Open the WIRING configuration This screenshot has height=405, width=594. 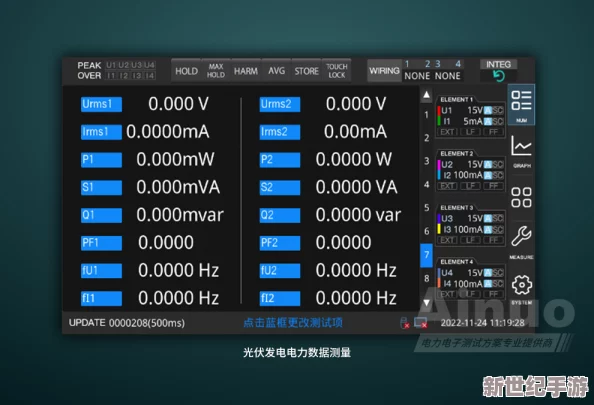pyautogui.click(x=385, y=71)
